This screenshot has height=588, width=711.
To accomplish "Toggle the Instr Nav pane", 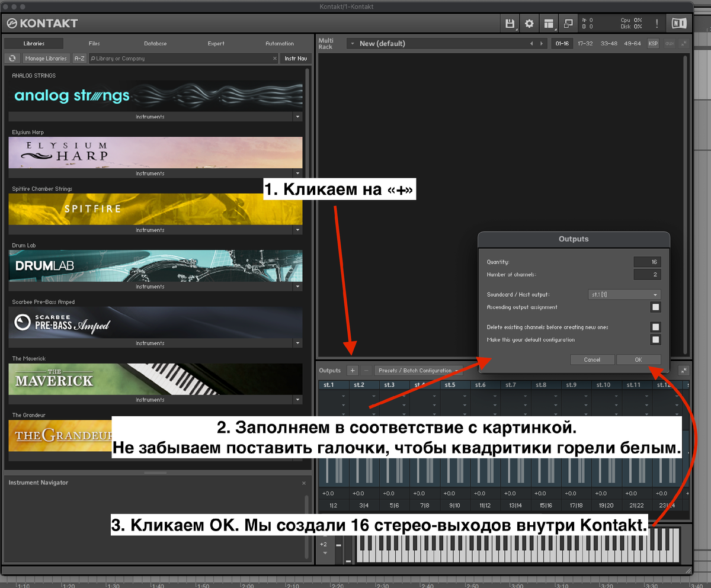I will 295,59.
